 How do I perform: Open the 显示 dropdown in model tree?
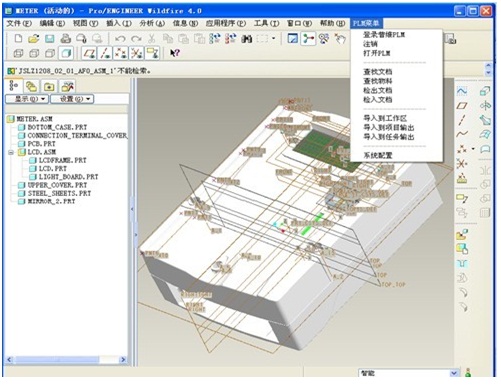coord(27,99)
